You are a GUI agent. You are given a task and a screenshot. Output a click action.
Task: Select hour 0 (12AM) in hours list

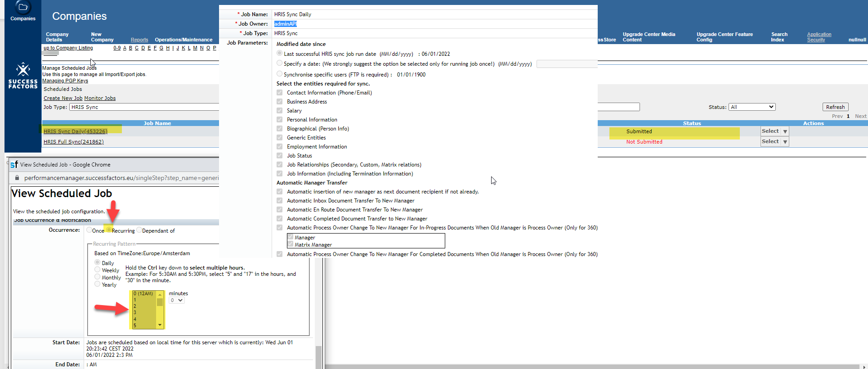click(x=144, y=293)
